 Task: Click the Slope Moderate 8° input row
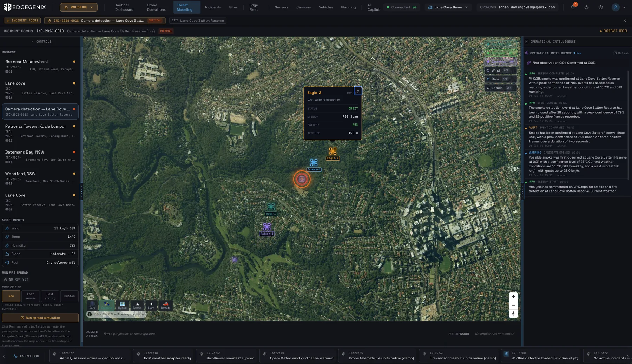tap(40, 254)
